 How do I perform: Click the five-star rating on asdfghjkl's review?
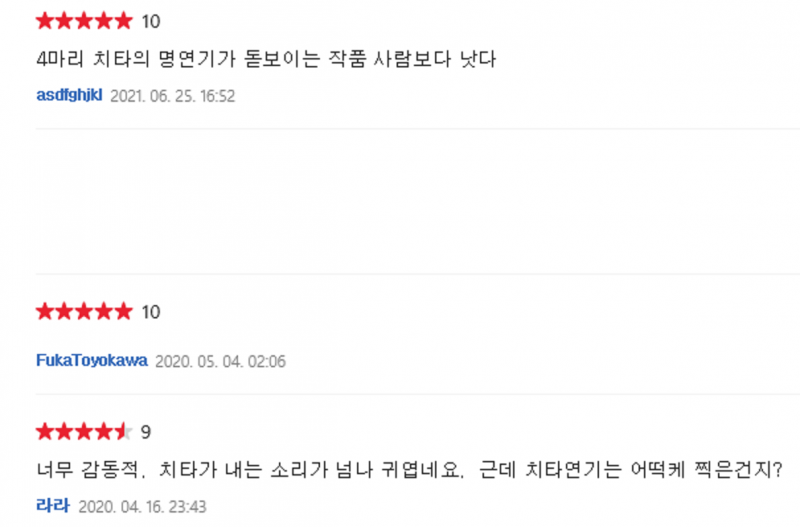84,21
